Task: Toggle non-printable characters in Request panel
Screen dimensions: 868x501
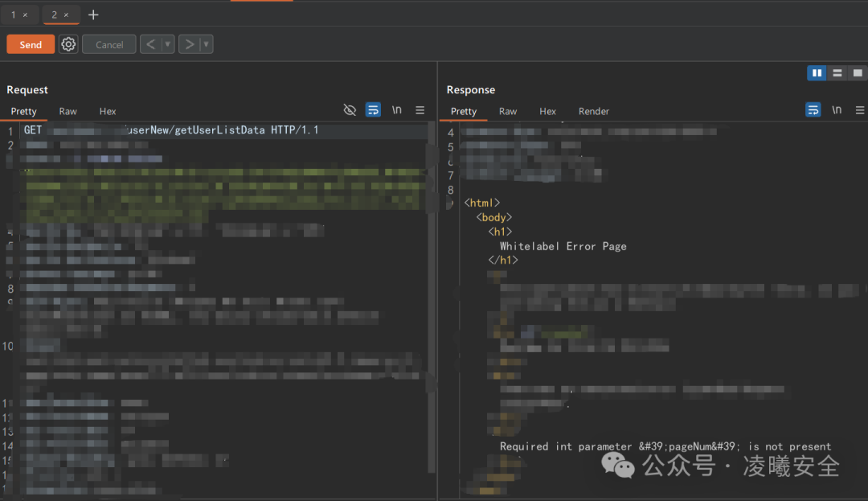Action: click(x=397, y=110)
